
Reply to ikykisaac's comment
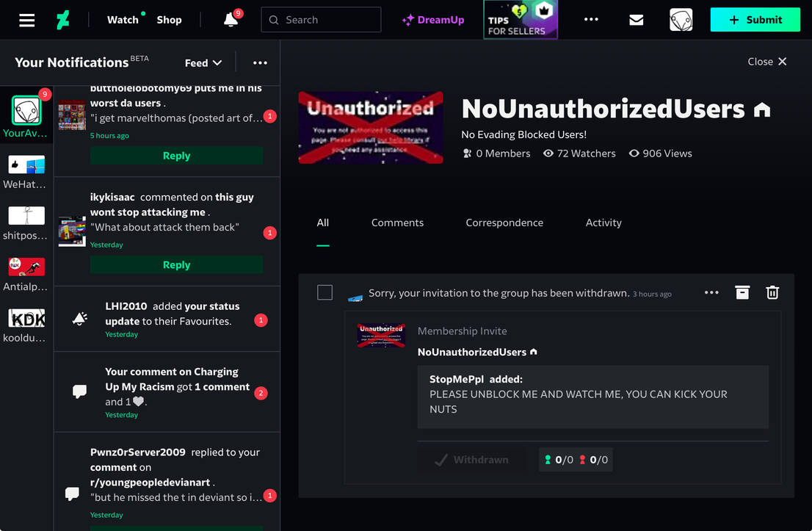176,265
